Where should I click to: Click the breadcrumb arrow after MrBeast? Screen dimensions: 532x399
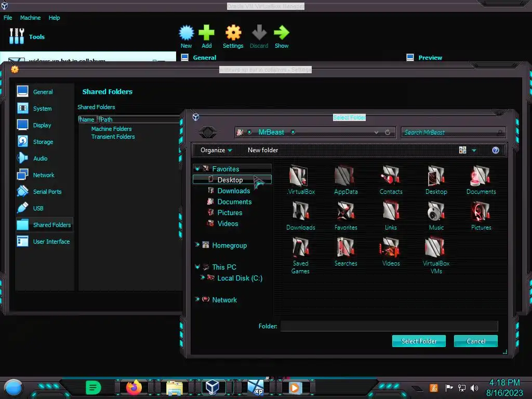pyautogui.click(x=293, y=132)
